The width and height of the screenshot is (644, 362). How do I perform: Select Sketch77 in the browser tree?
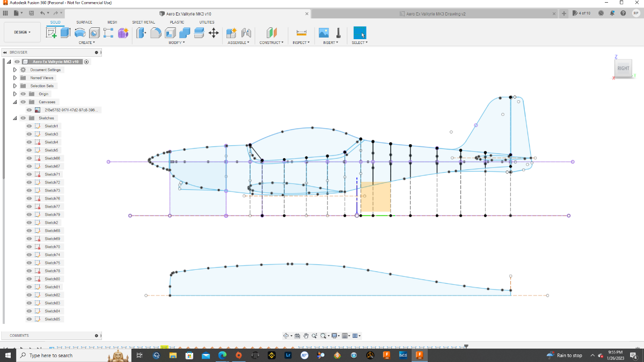(52, 206)
